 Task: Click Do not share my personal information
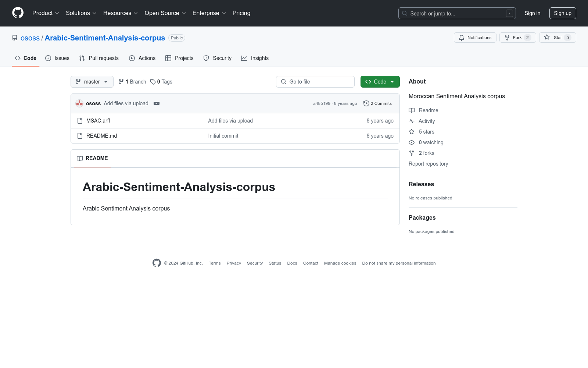point(399,263)
